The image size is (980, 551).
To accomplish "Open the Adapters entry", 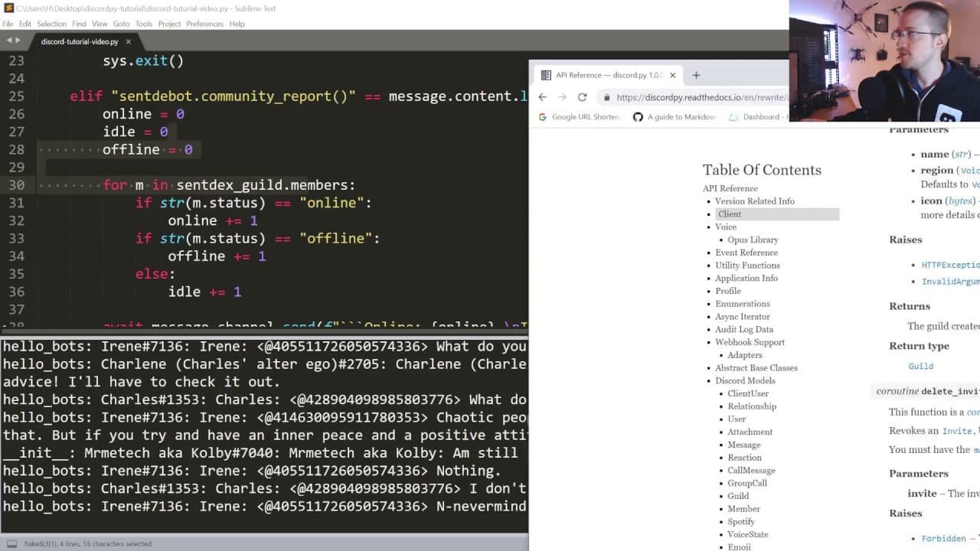I will [745, 355].
